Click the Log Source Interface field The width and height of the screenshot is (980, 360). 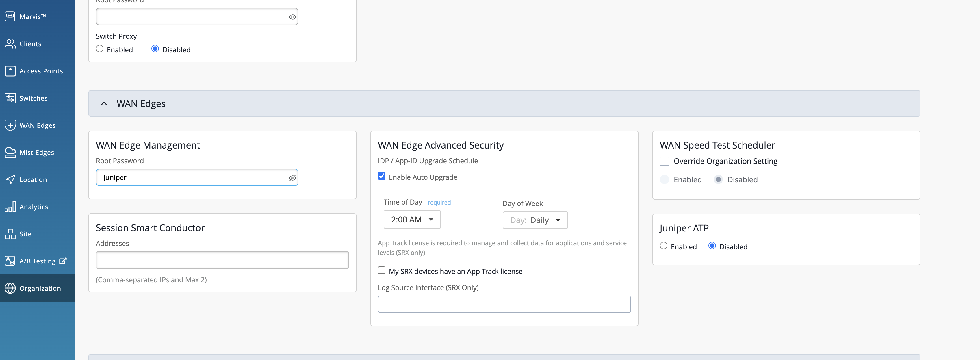pyautogui.click(x=504, y=305)
